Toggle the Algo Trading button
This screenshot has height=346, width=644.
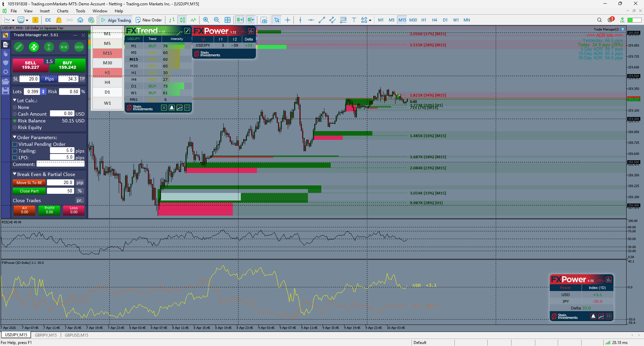click(x=116, y=20)
